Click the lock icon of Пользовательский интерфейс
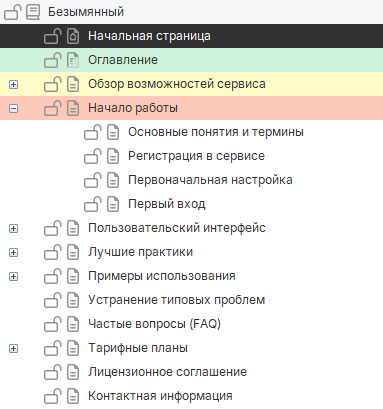Viewport: 383px width, 409px height. [x=53, y=228]
